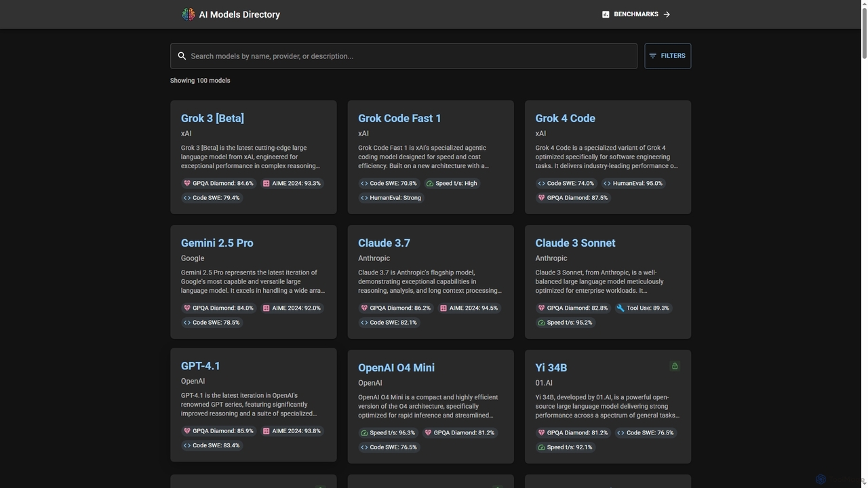
Task: Click the grid icon of AIME 2024: 92.0%
Action: [267, 308]
